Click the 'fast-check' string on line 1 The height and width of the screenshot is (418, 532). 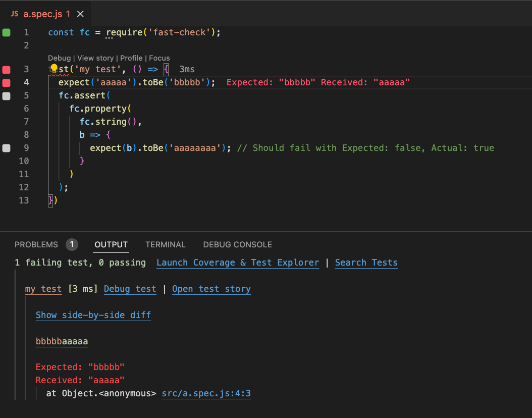point(179,33)
